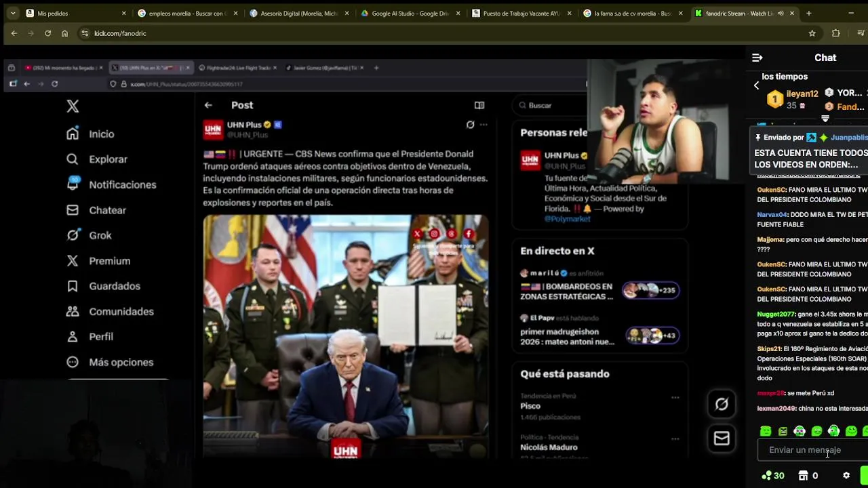This screenshot has width=868, height=488.
Task: Open a new Chrome tab
Action: point(808,13)
